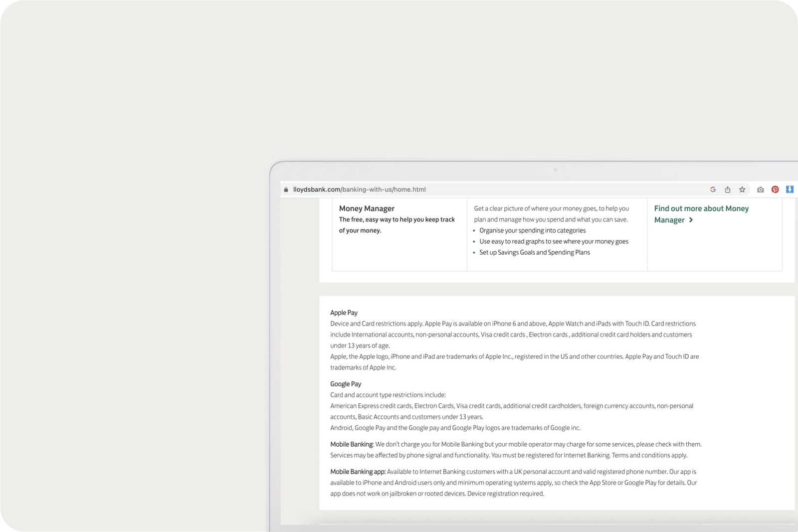Click 'under 13 years of age.' line

click(360, 346)
